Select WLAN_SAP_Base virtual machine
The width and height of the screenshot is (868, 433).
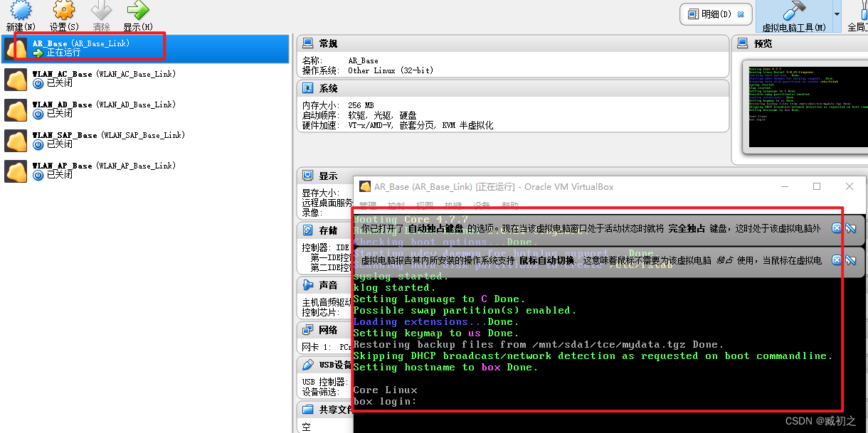tap(145, 140)
